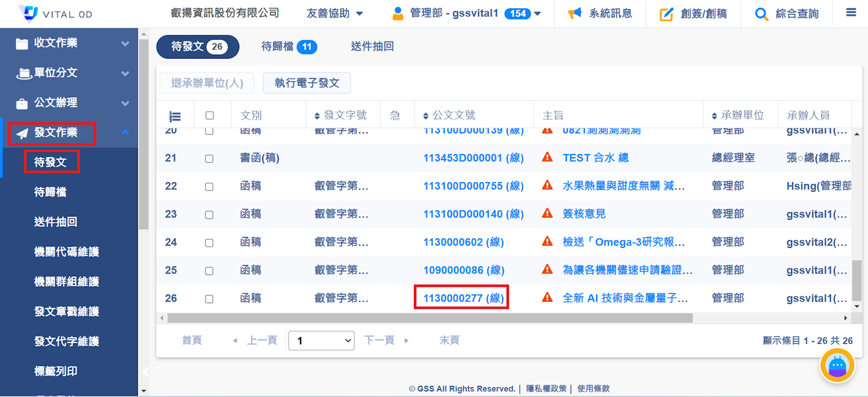Screen dimensions: 868x397
Task: Open 機關代碼維護 in the sidebar
Action: 66,252
